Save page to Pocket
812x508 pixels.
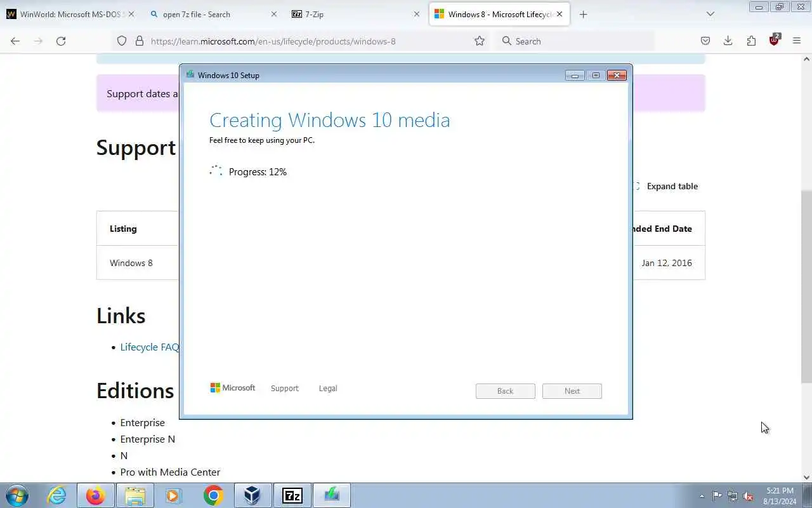coord(705,41)
